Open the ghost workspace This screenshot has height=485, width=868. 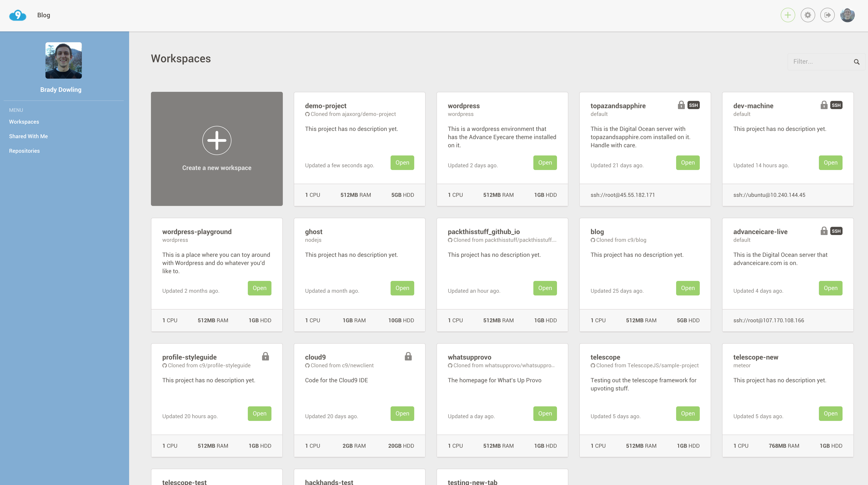402,288
